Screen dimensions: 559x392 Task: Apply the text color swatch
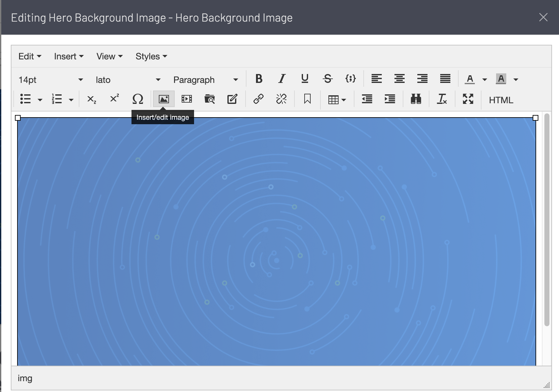(470, 79)
